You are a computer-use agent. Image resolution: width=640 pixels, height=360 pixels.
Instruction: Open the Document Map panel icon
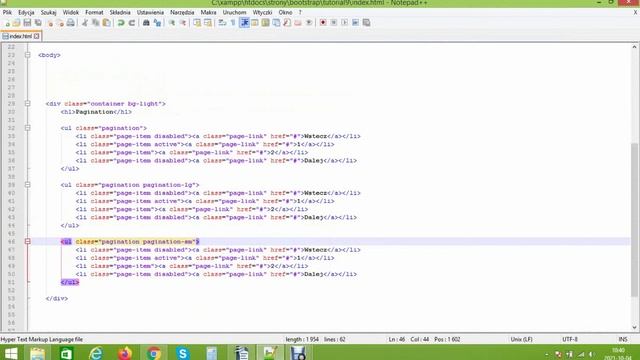(265, 23)
